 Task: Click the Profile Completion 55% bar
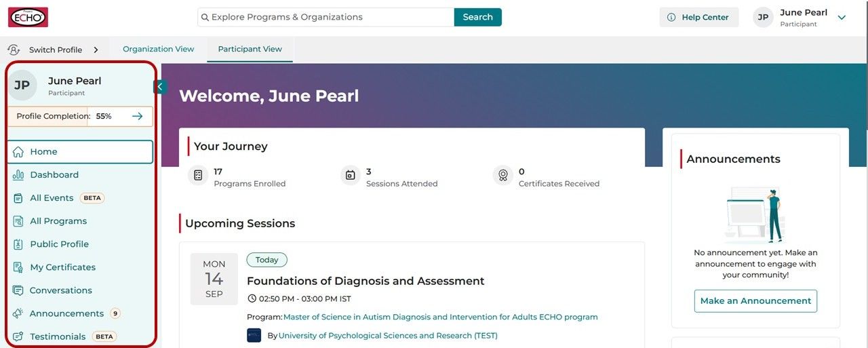point(80,116)
